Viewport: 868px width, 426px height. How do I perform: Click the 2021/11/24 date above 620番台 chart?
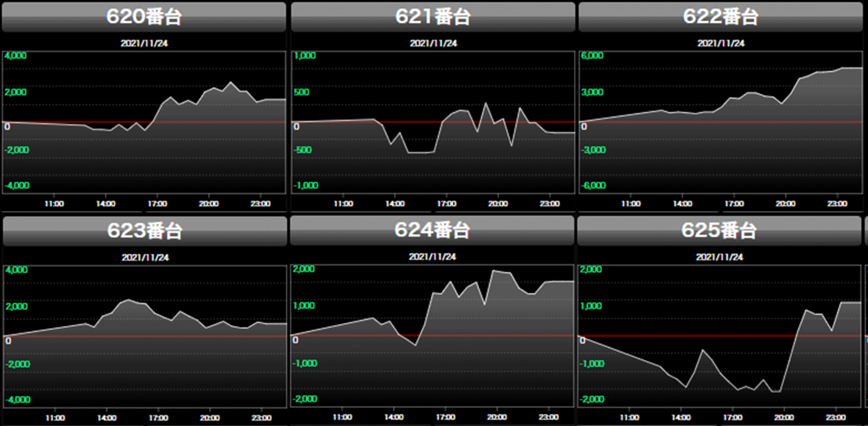[144, 43]
